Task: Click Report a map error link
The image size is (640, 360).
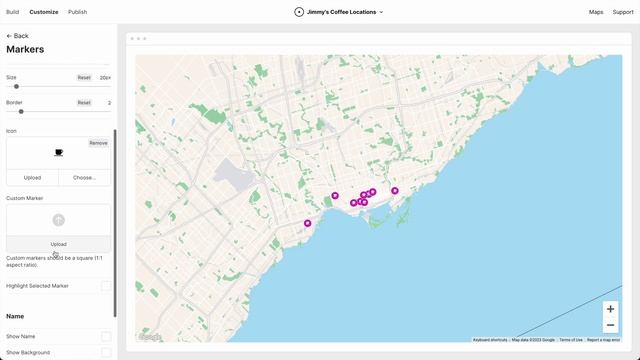Action: 603,340
